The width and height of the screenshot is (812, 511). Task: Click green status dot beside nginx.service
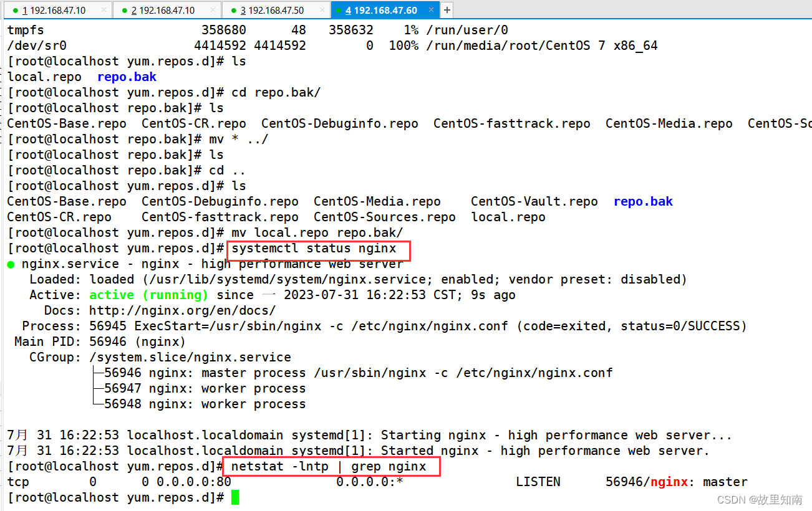click(11, 264)
